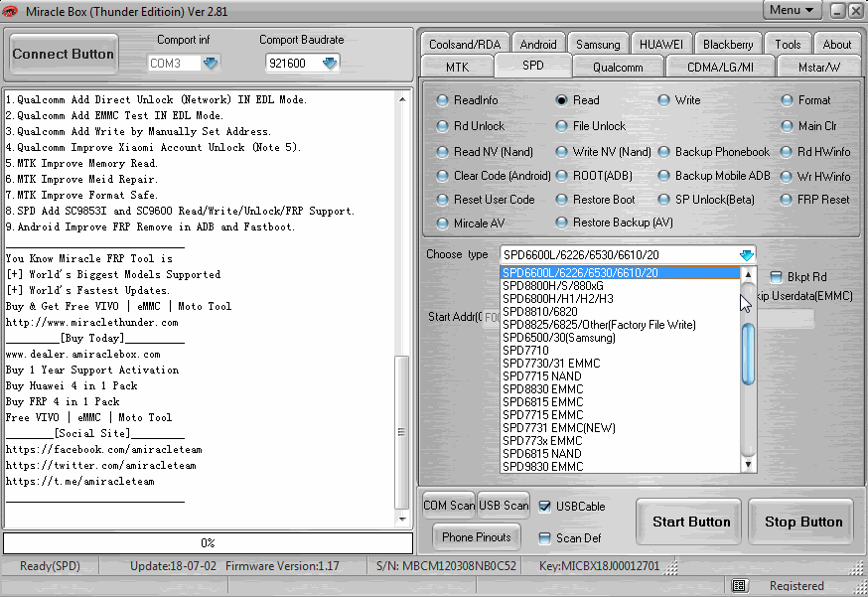Click the Miracle Box red eye logo icon

coord(11,11)
